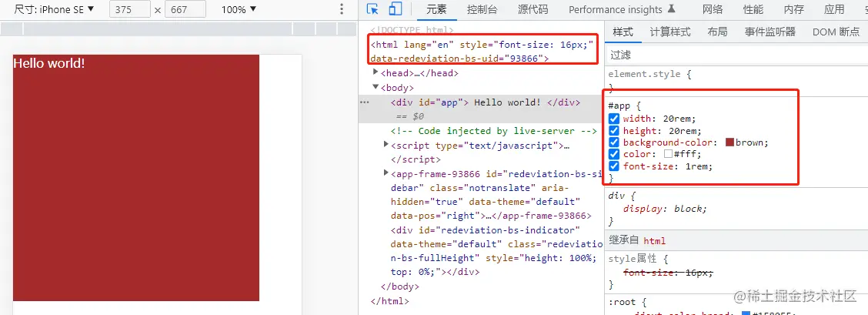868x315 pixels.
Task: Click the display: block declaration
Action: [x=665, y=209]
